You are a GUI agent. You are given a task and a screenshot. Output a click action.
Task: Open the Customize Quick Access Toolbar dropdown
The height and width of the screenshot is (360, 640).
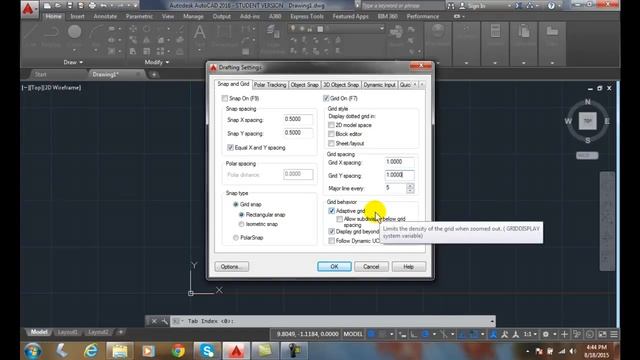(136, 6)
